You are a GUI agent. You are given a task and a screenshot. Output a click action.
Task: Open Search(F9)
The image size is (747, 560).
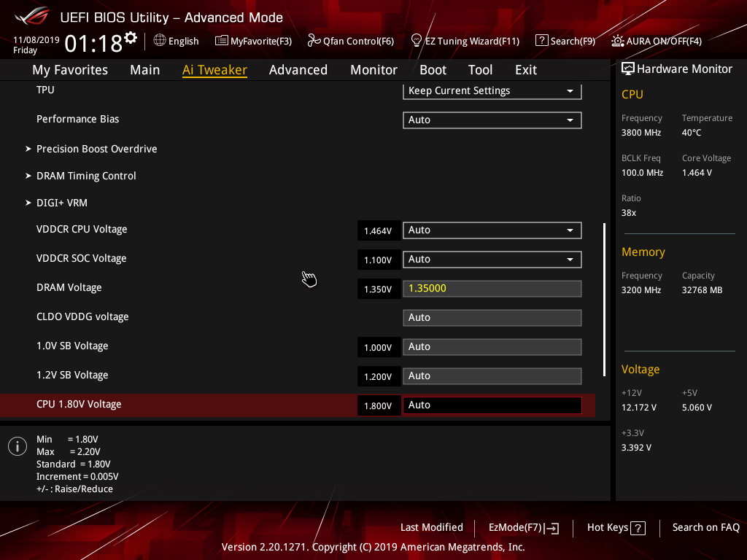pos(565,41)
